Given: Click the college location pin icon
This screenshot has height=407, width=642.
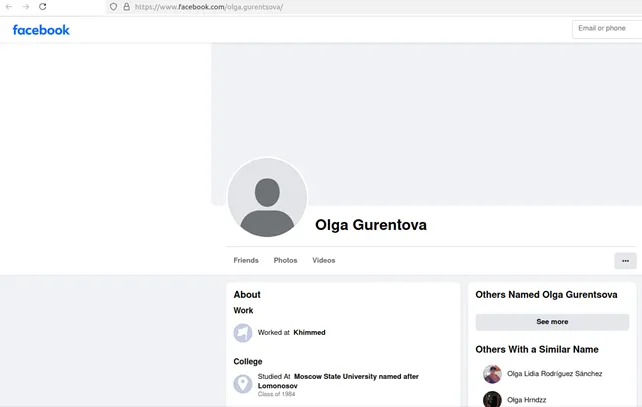Looking at the screenshot, I should pyautogui.click(x=243, y=384).
